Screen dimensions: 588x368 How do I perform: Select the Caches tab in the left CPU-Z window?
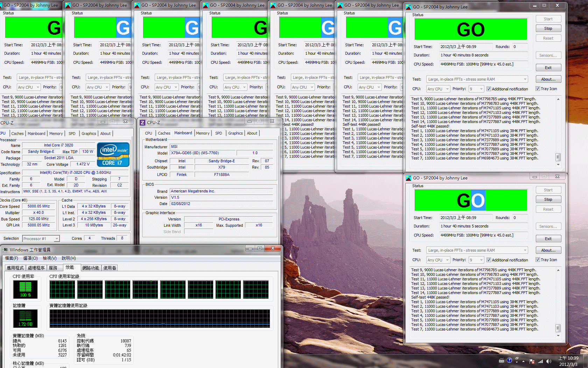coord(17,134)
